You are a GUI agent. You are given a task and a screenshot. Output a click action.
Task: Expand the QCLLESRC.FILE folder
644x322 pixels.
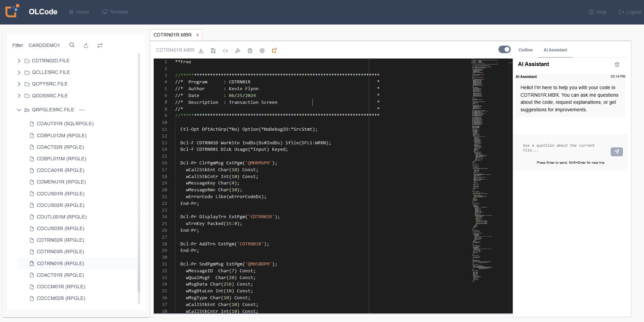(x=19, y=73)
